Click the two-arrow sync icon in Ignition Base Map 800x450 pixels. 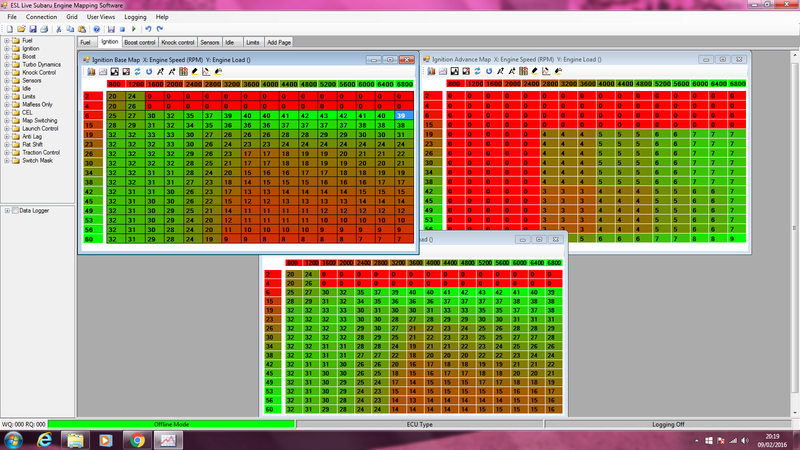[137, 72]
